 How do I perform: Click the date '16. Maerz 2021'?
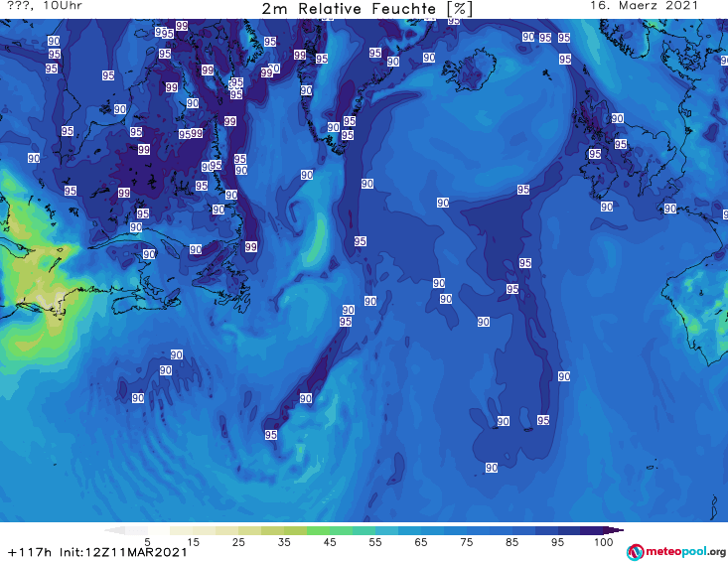coord(644,6)
